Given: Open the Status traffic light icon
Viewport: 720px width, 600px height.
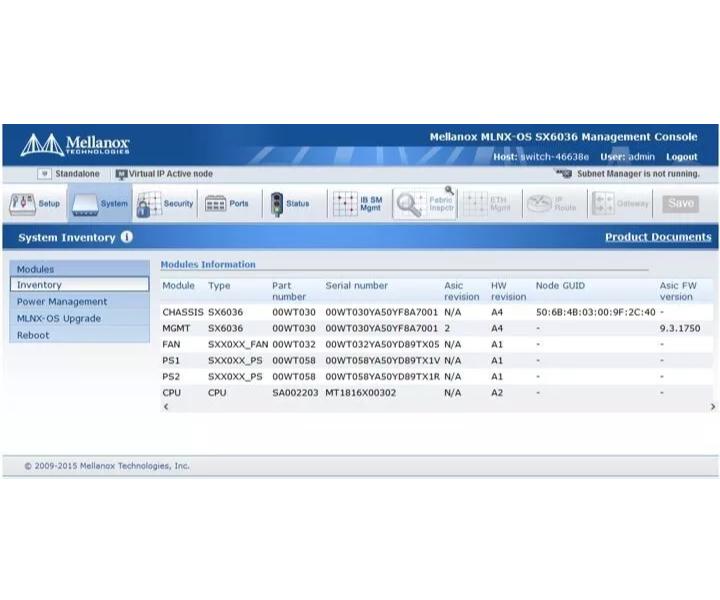Looking at the screenshot, I should coord(276,204).
